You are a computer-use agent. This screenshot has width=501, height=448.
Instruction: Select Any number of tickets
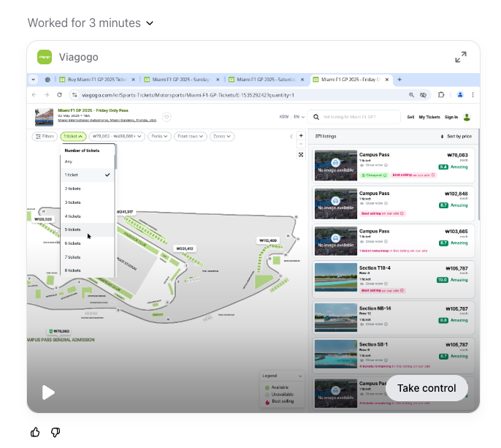87,162
